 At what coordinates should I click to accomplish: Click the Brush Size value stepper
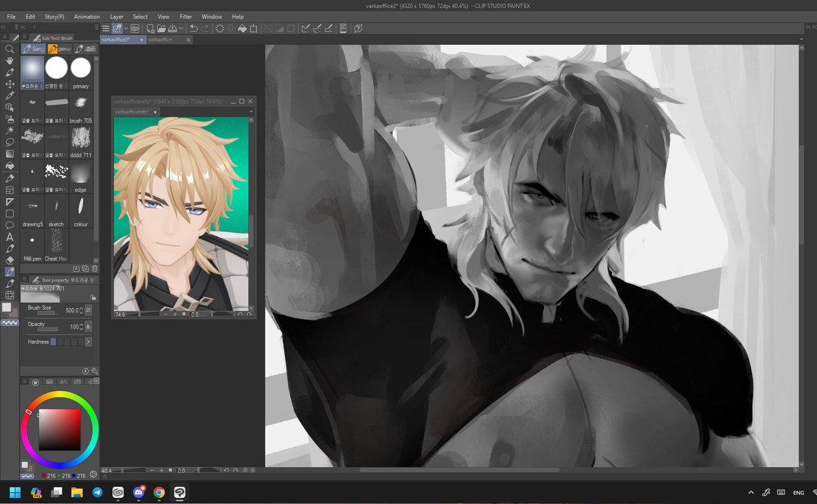[82, 310]
